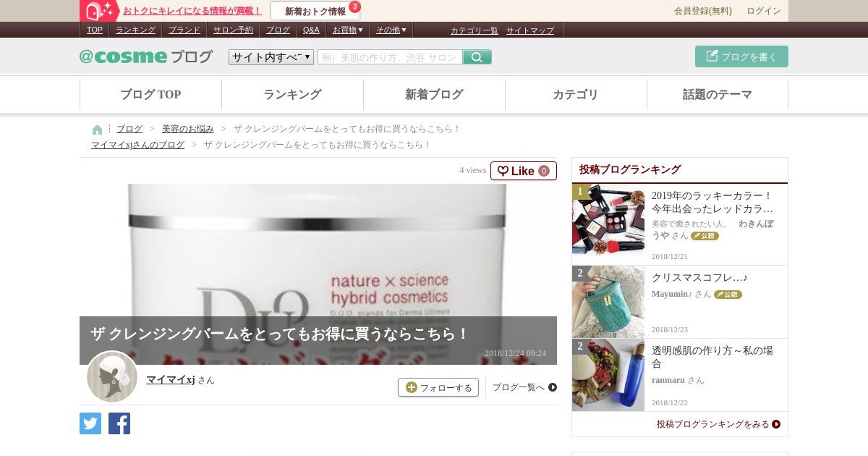Click green vanity bag thumbnail
This screenshot has width=868, height=456.
(x=608, y=302)
